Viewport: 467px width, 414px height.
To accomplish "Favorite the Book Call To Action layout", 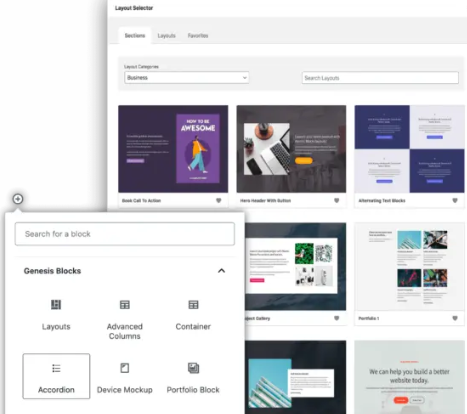I will (x=219, y=200).
